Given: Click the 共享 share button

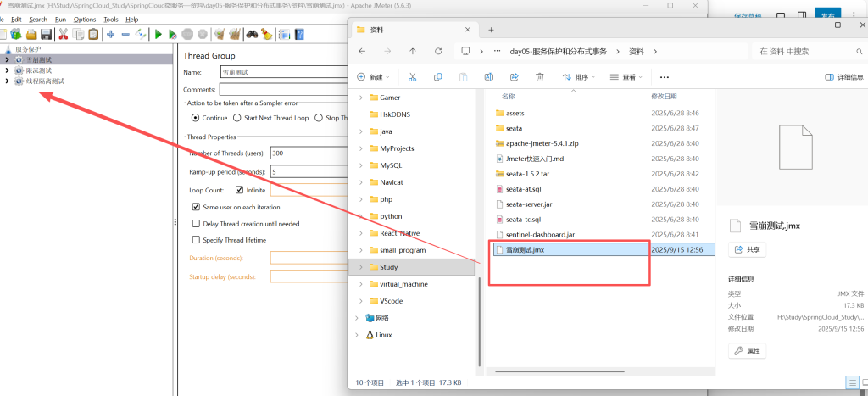Looking at the screenshot, I should pos(746,250).
